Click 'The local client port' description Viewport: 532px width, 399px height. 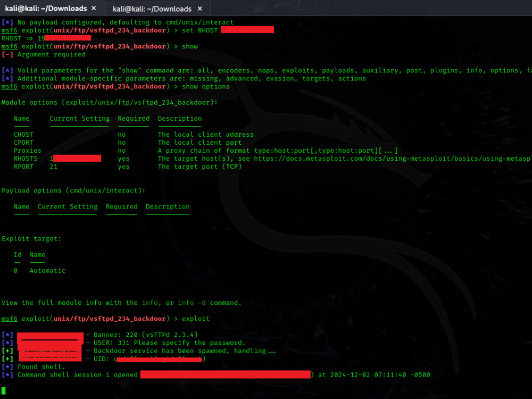[199, 143]
